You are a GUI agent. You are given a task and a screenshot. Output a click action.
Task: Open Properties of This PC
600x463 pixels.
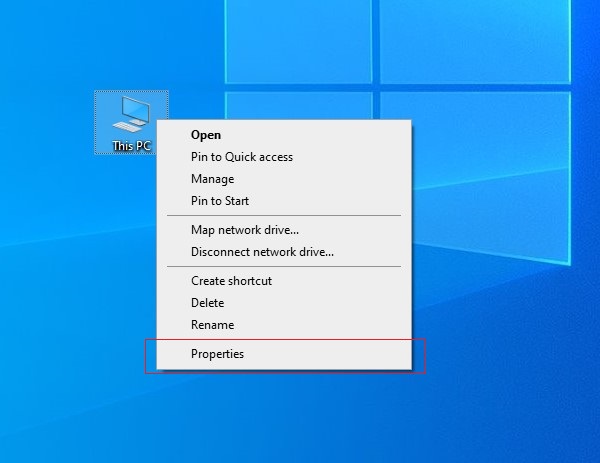coord(217,354)
